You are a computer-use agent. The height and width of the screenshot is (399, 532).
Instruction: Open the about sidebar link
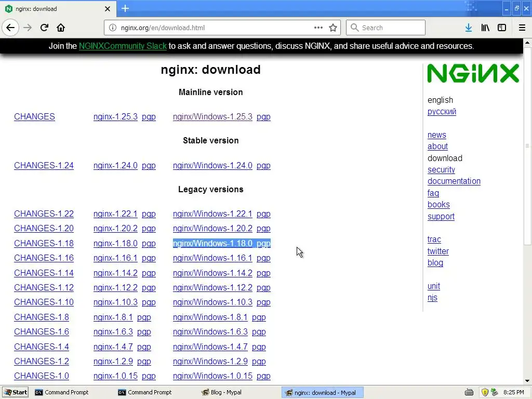point(437,147)
